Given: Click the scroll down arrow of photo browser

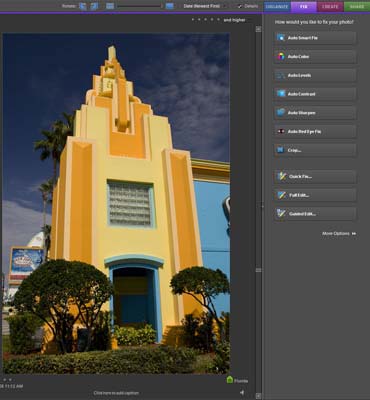Looking at the screenshot, I should [x=258, y=396].
